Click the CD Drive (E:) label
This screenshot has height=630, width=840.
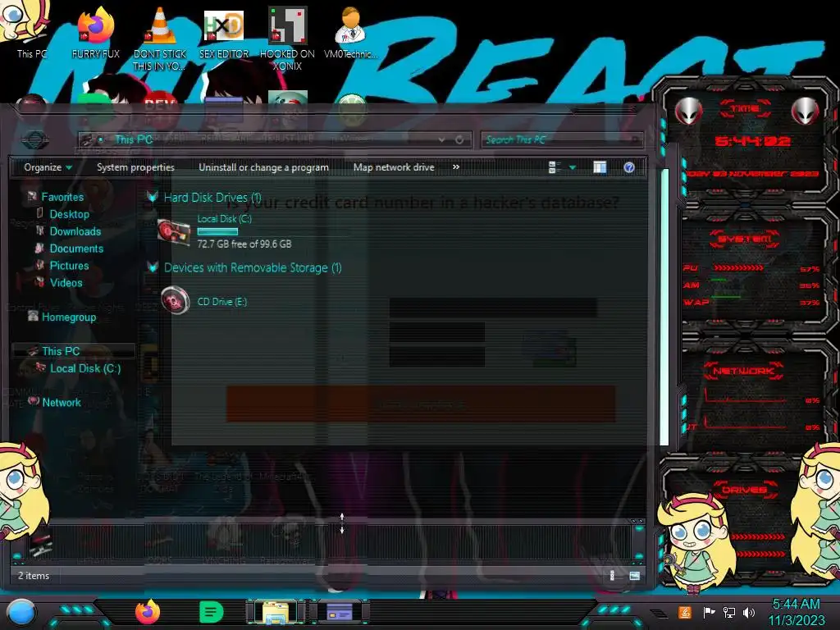[221, 302]
